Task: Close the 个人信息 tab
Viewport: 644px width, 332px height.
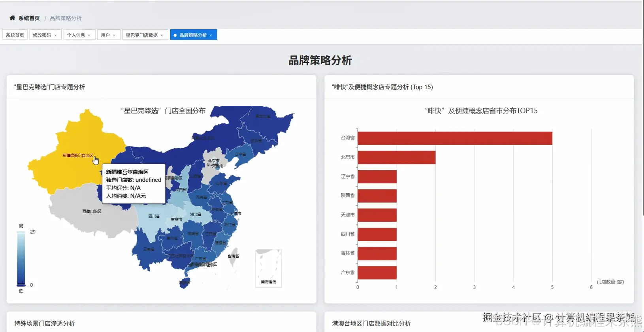Action: point(89,36)
